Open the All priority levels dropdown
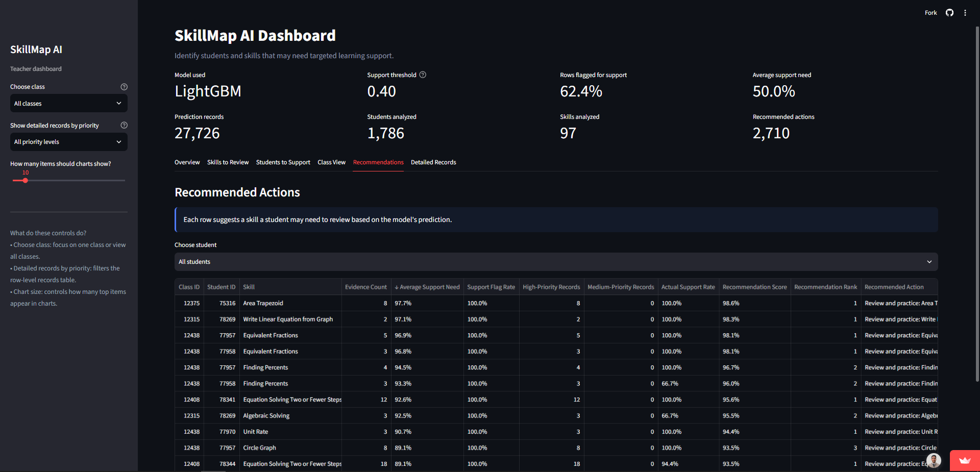This screenshot has height=472, width=980. [69, 142]
